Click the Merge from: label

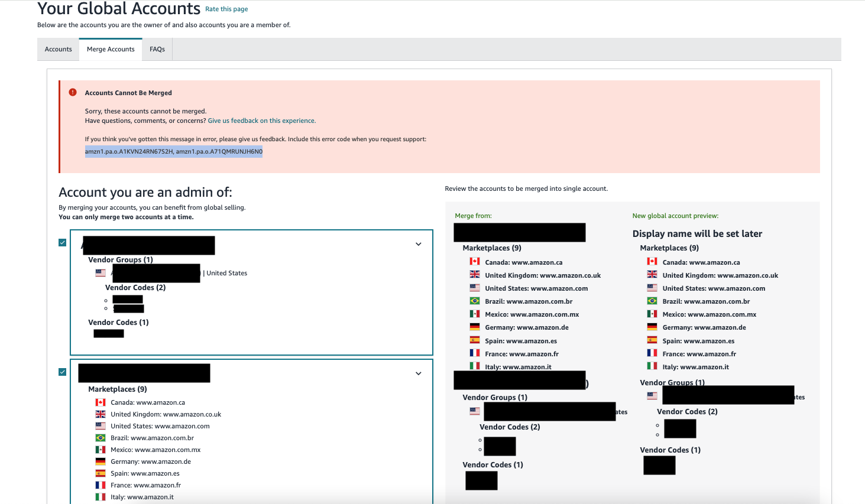tap(473, 216)
